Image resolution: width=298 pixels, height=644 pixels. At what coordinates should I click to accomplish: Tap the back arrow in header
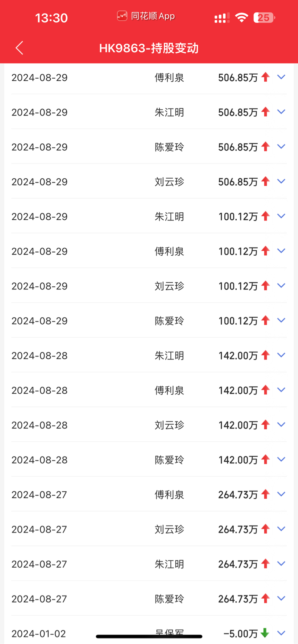(19, 48)
